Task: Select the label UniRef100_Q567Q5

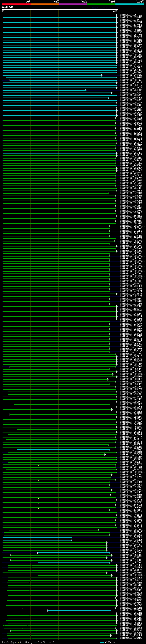Action: tap(131, 449)
